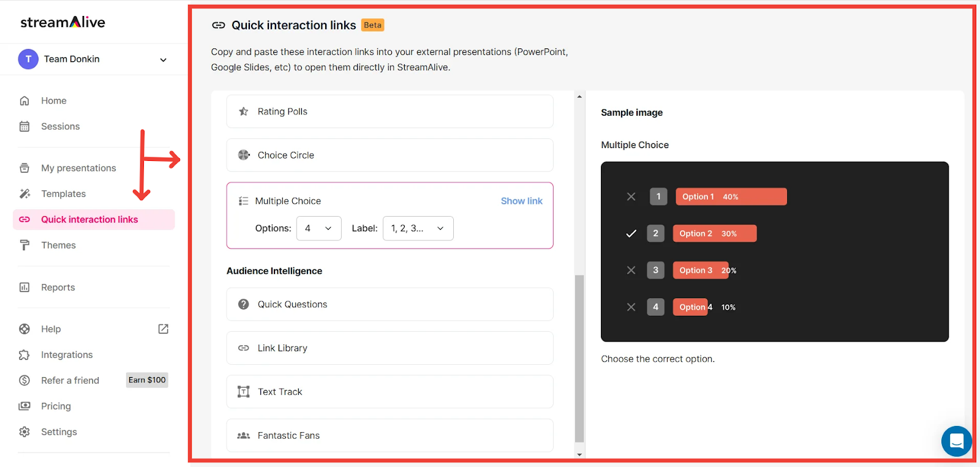Click the Quick interaction links sidebar icon
The height and width of the screenshot is (467, 980).
[24, 220]
